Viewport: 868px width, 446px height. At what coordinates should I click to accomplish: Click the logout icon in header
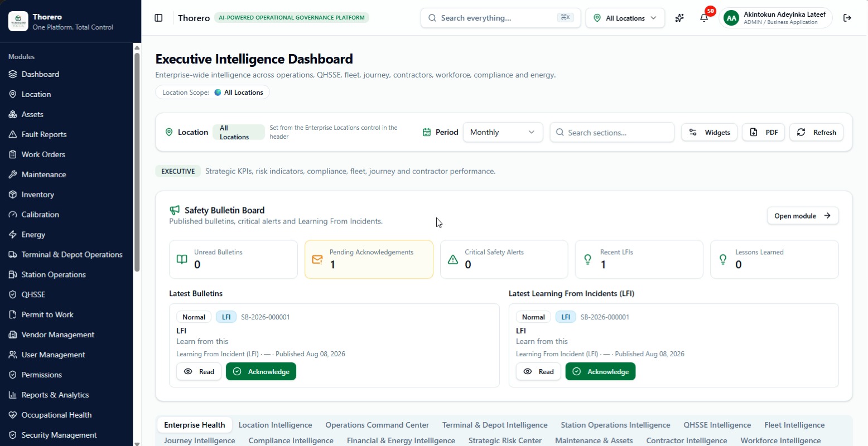(847, 18)
